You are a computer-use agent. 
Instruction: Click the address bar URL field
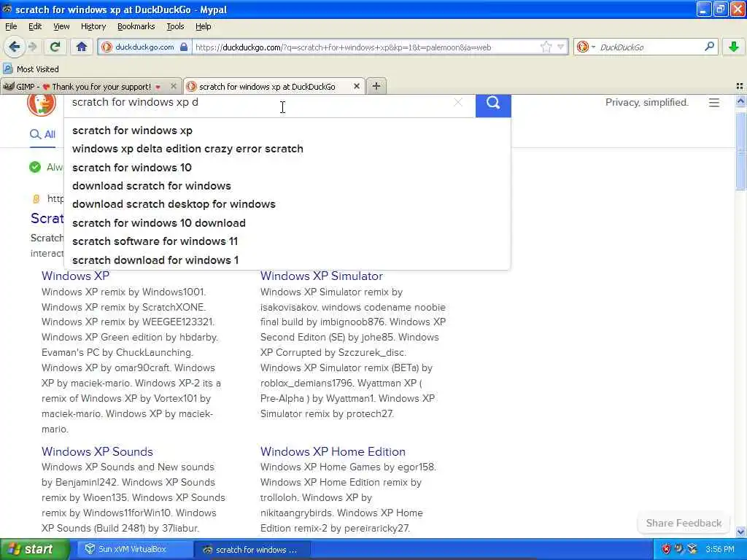pos(367,47)
